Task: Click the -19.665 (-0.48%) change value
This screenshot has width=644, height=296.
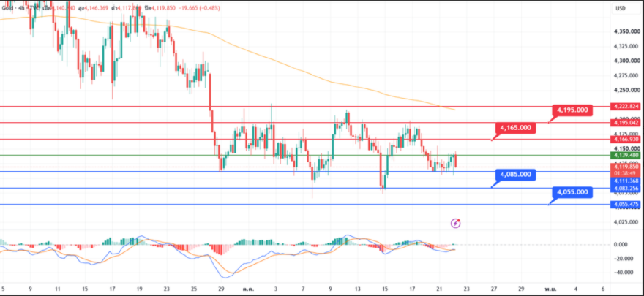Action: (200, 8)
